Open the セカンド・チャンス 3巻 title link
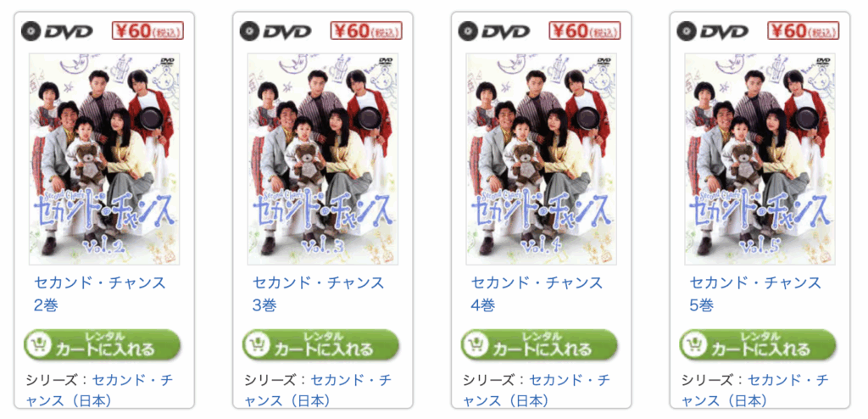The width and height of the screenshot is (868, 419). click(319, 293)
